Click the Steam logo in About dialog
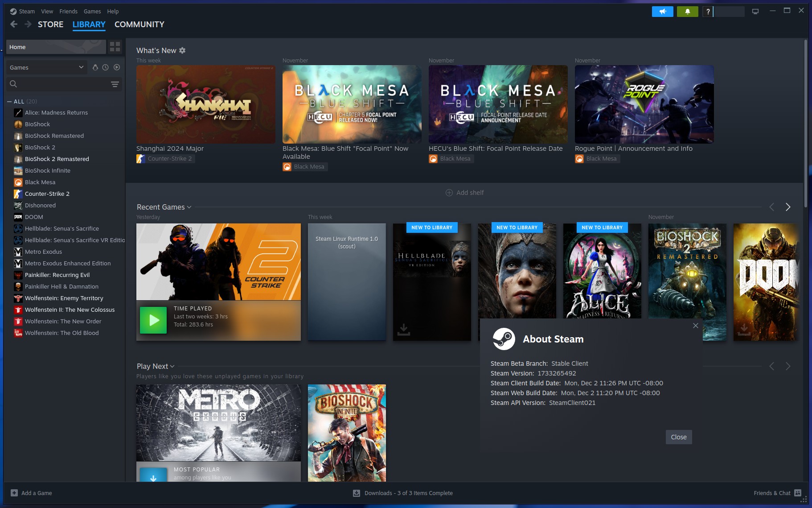The width and height of the screenshot is (812, 508). 504,339
